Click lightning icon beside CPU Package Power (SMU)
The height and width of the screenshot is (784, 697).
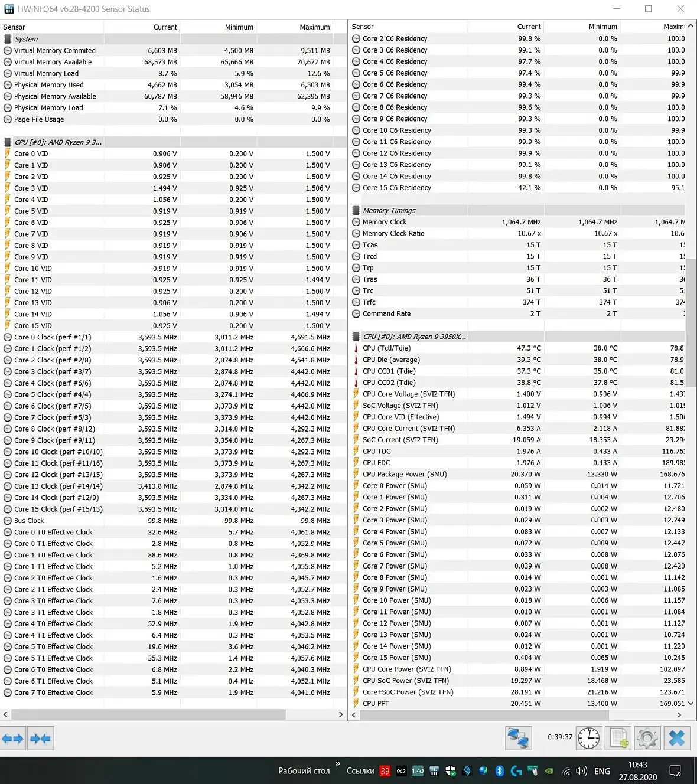(x=356, y=474)
